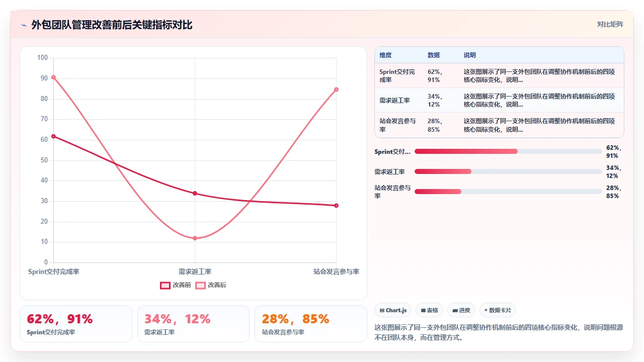Viewport: 644px width, 362px height.
Task: Select the Chart.js tag
Action: tap(393, 310)
